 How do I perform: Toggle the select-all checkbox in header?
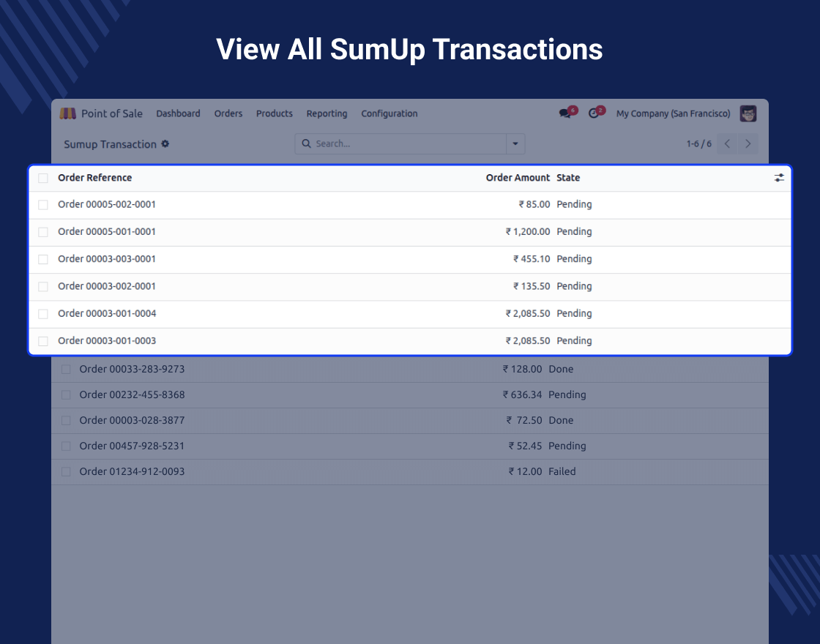click(x=43, y=179)
